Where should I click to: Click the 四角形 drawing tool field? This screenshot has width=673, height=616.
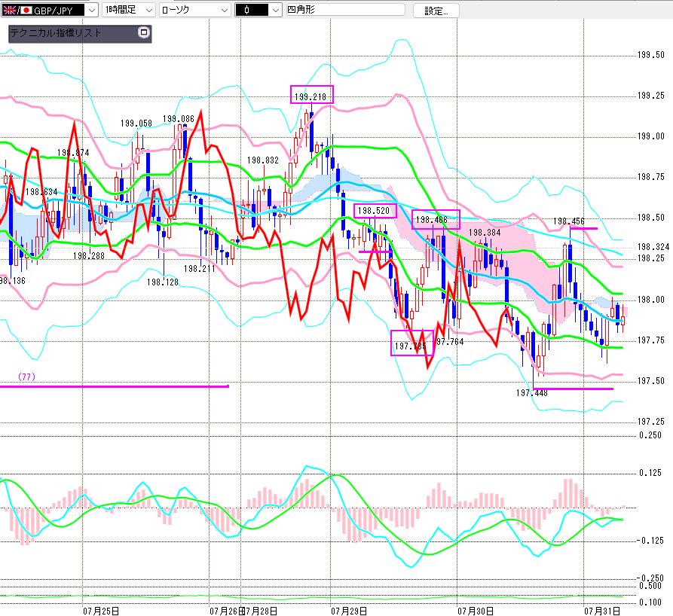345,10
